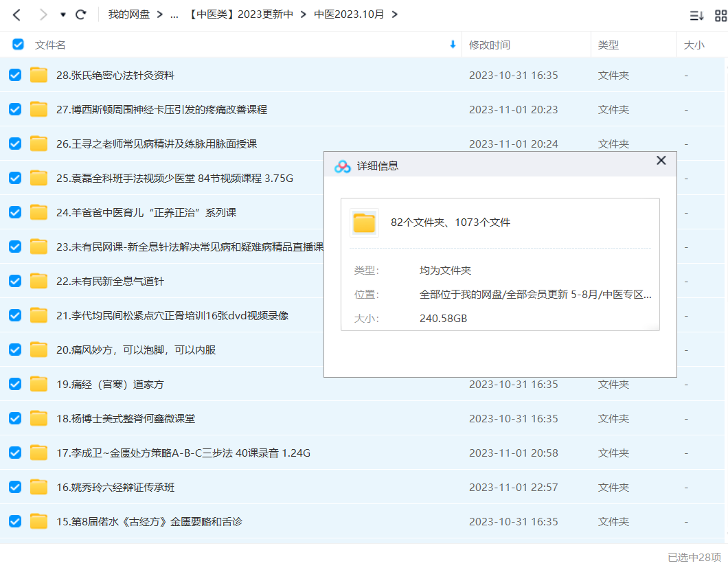
Task: Uncheck the 19.痛经（宫寒）道家方 checkbox
Action: (x=15, y=384)
